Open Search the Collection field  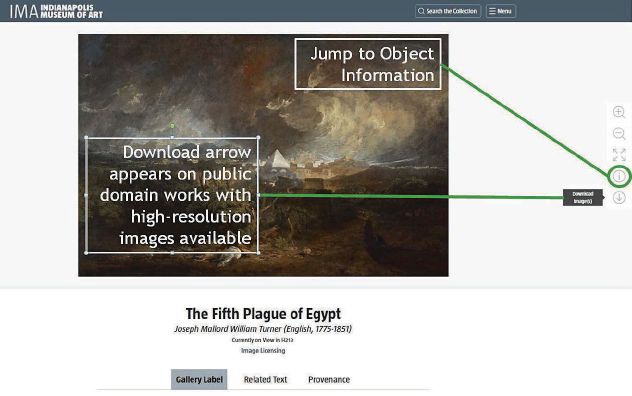tap(448, 11)
